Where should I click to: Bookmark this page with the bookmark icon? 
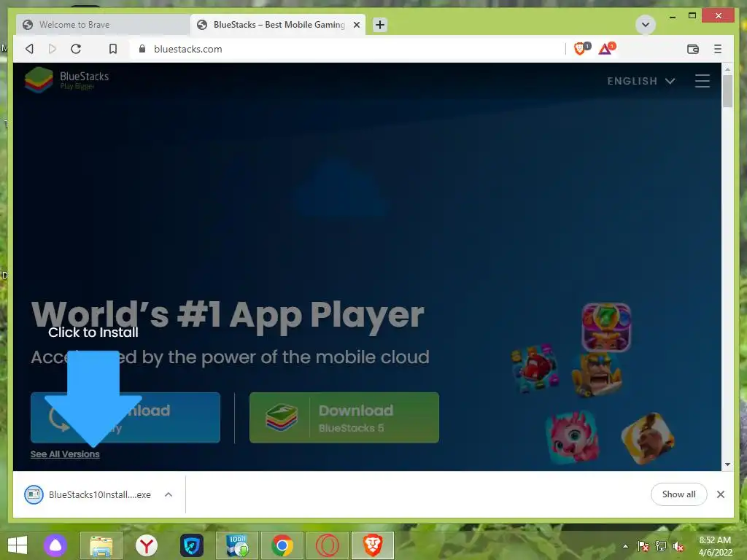click(x=113, y=49)
